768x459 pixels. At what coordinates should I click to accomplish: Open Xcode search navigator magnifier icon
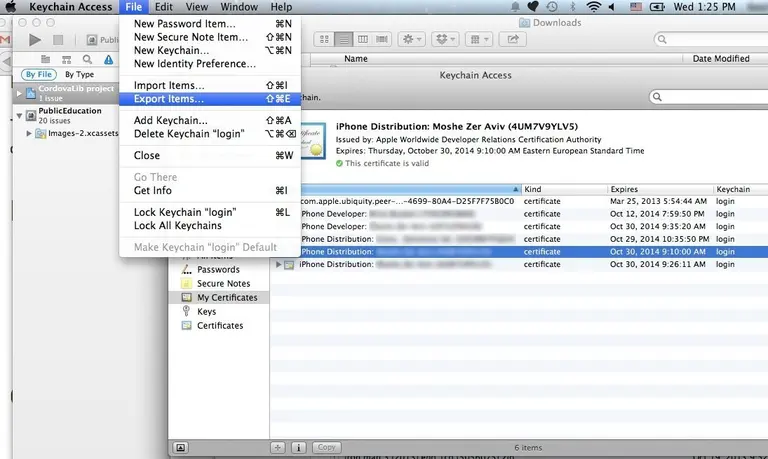(87, 59)
